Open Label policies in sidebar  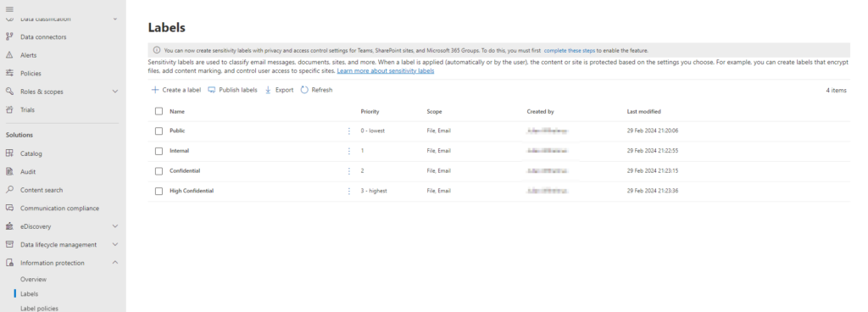click(39, 308)
